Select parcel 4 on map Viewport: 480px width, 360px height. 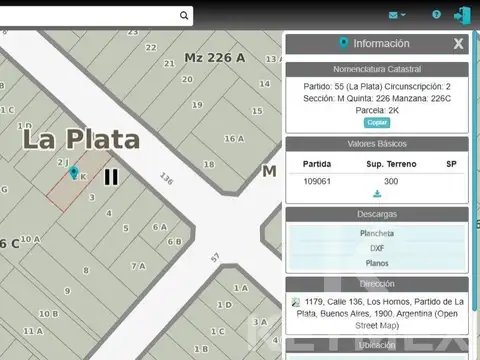point(109,213)
